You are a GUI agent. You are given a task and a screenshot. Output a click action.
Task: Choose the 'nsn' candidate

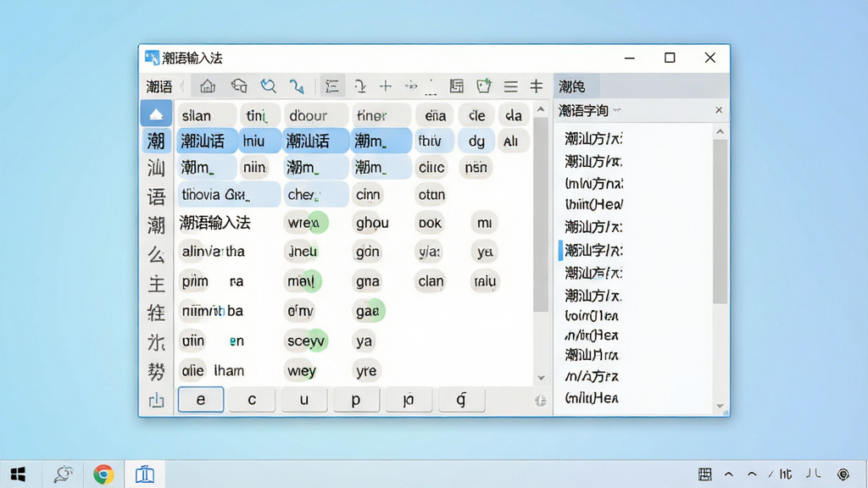(x=476, y=168)
